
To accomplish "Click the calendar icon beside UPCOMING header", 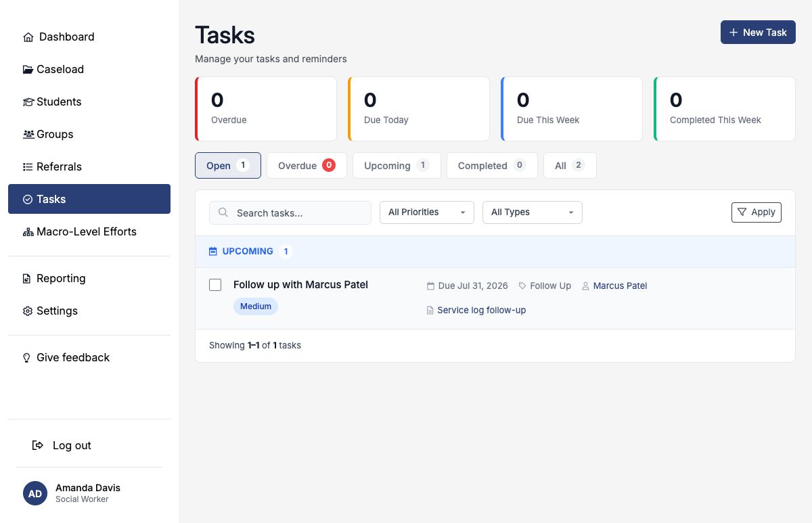I will [213, 252].
